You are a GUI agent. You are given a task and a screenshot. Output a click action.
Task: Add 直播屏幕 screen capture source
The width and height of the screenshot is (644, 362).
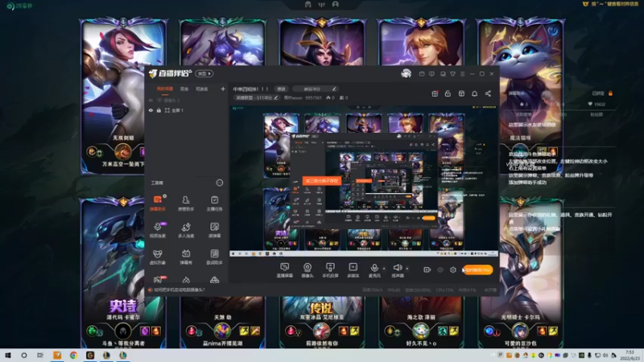click(285, 270)
